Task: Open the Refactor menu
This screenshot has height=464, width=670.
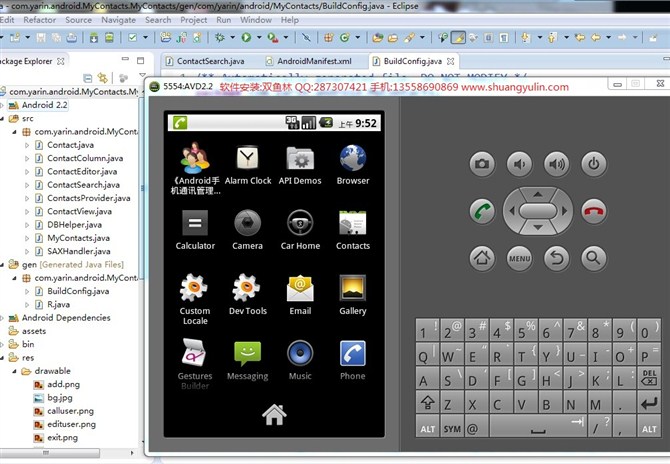Action: point(40,20)
